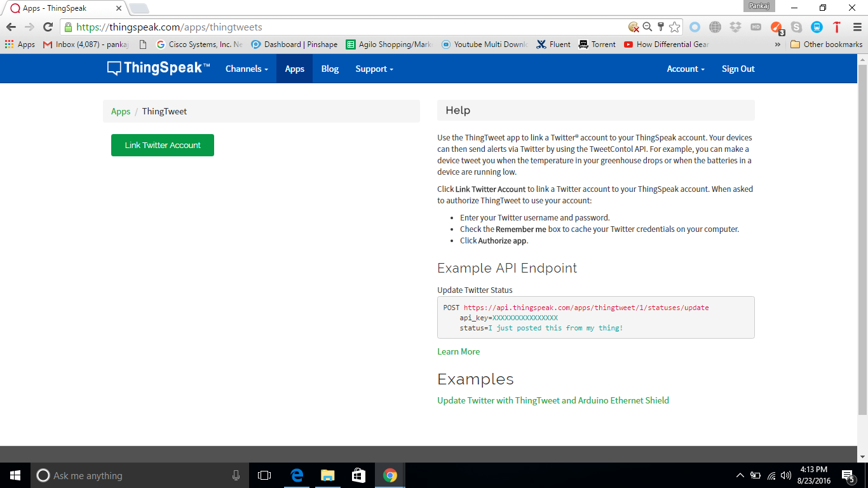Viewport: 868px width, 488px height.
Task: Click the Chrome icon on the taskbar
Action: coord(390,475)
